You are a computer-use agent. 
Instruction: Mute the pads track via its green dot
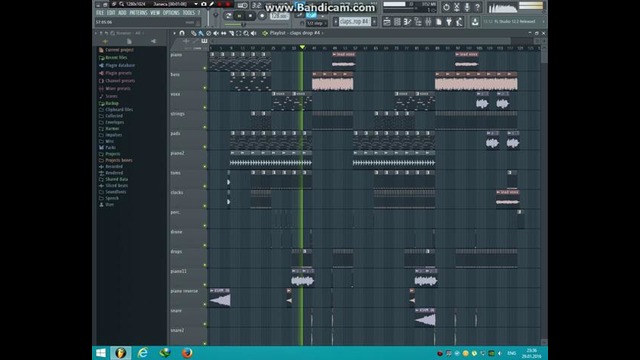tap(205, 147)
